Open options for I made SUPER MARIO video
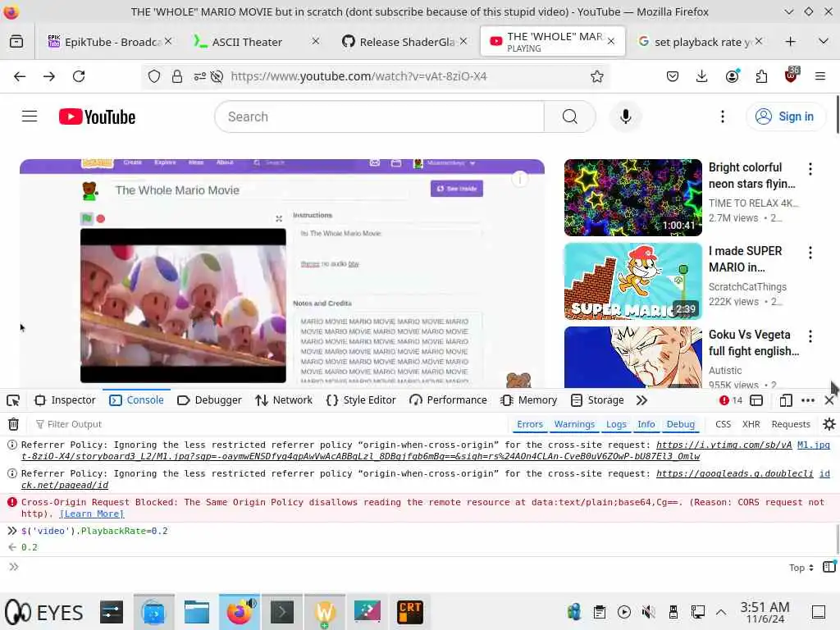Screen dimensions: 840x630 point(810,253)
